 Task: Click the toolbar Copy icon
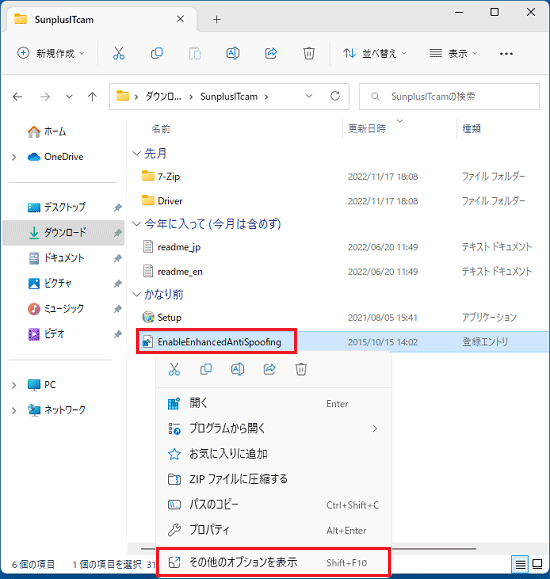click(157, 54)
